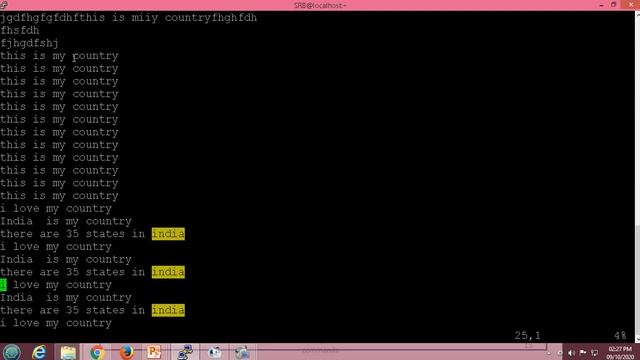Click the line 'jgdfhgfgdhfthis is miiy countryfhghfdh'
This screenshot has width=640, height=360.
point(129,18)
